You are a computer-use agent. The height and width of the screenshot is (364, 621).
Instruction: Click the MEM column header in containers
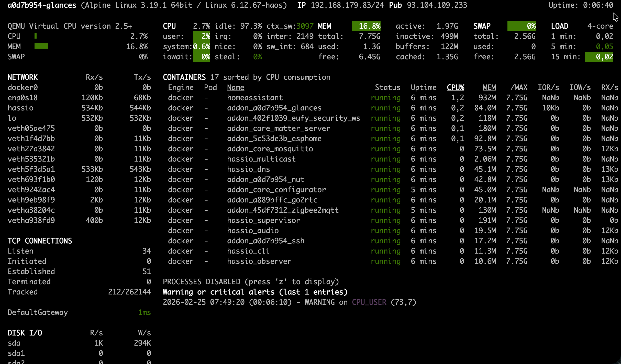(489, 87)
